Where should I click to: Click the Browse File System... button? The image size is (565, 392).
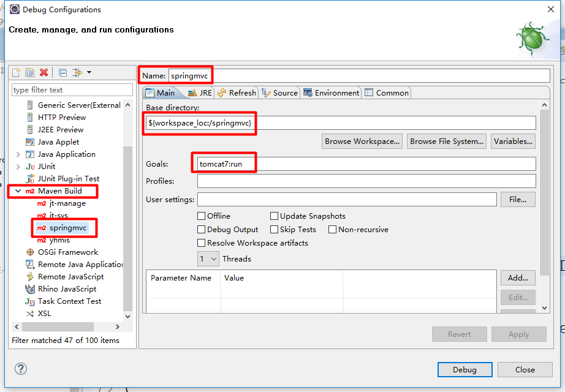[447, 141]
